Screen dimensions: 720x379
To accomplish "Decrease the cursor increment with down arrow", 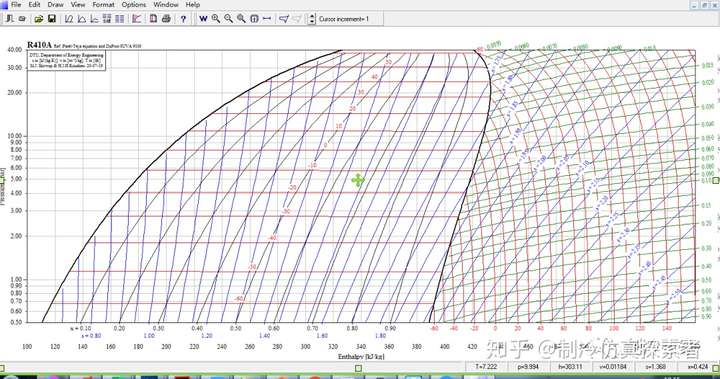I will pos(312,22).
